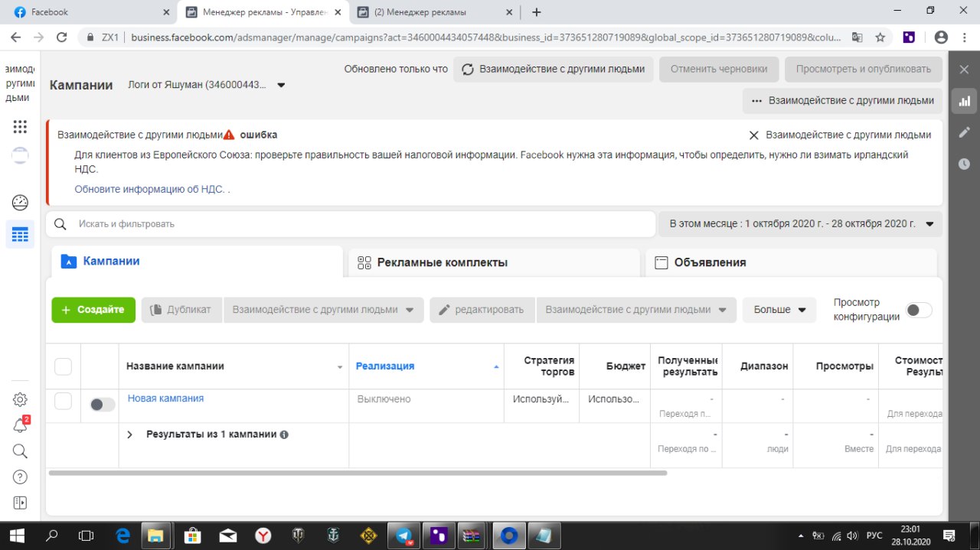
Task: Switch to the Facebook browser tab
Action: click(x=88, y=12)
